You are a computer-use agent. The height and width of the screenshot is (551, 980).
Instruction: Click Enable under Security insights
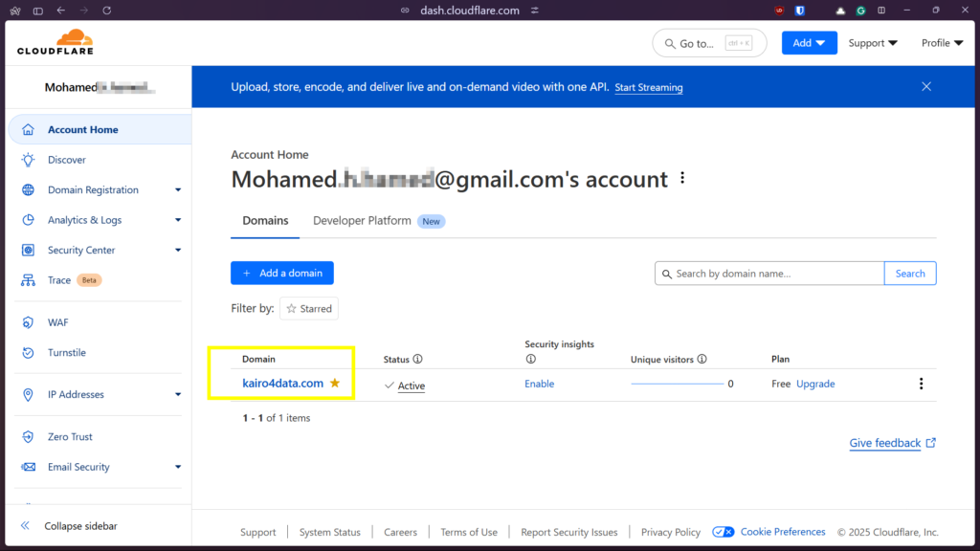click(x=540, y=384)
